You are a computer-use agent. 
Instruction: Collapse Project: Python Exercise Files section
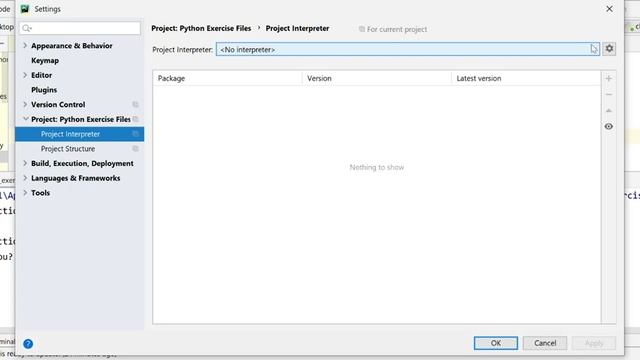[25, 119]
